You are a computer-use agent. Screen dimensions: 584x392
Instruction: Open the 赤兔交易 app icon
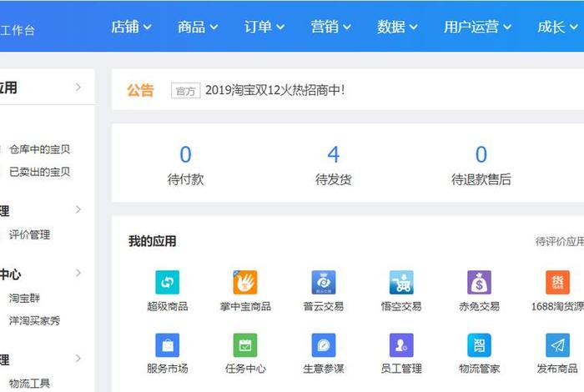480,282
